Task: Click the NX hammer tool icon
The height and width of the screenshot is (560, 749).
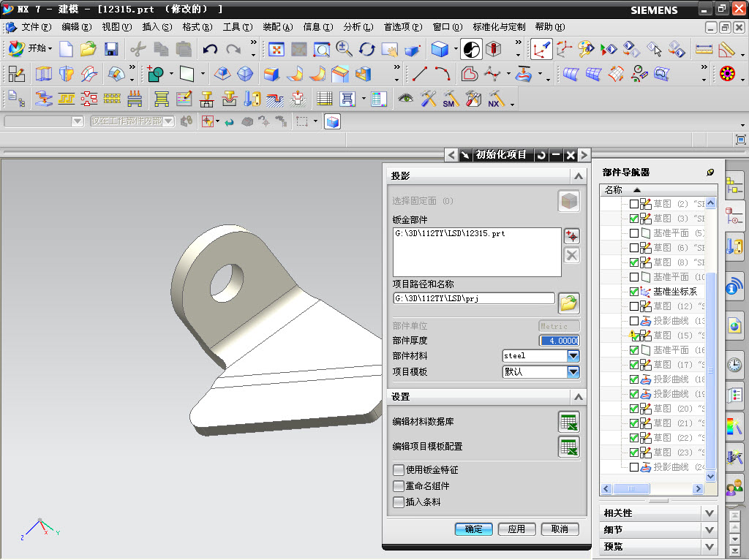Action: pyautogui.click(x=495, y=99)
